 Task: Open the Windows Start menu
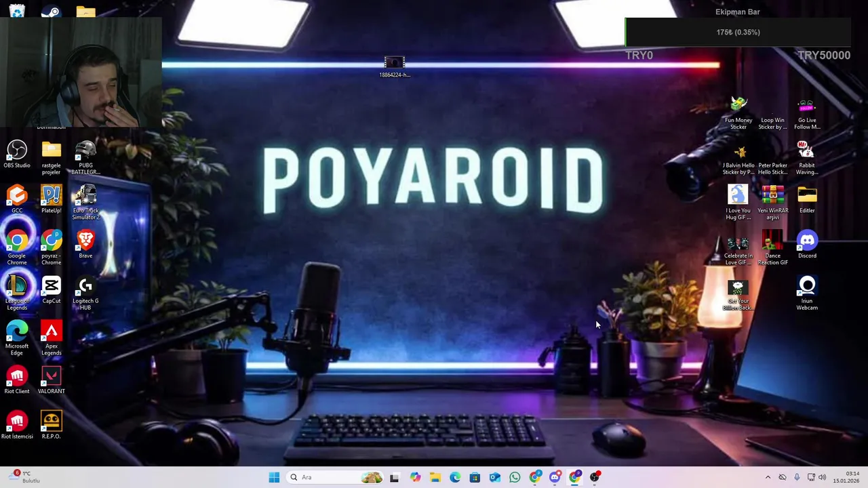click(x=274, y=477)
